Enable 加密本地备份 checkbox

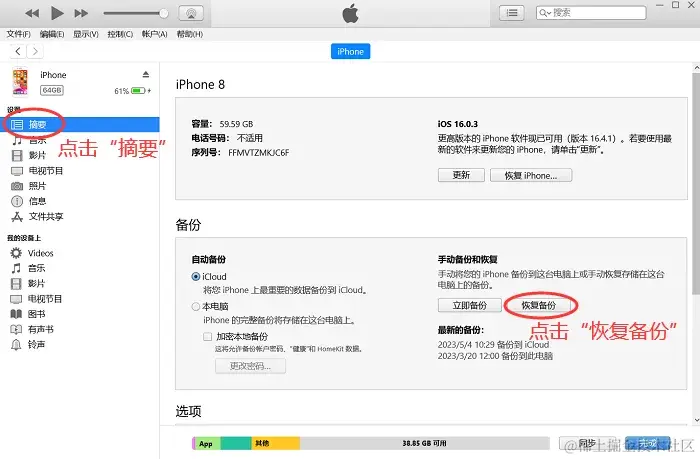[208, 336]
